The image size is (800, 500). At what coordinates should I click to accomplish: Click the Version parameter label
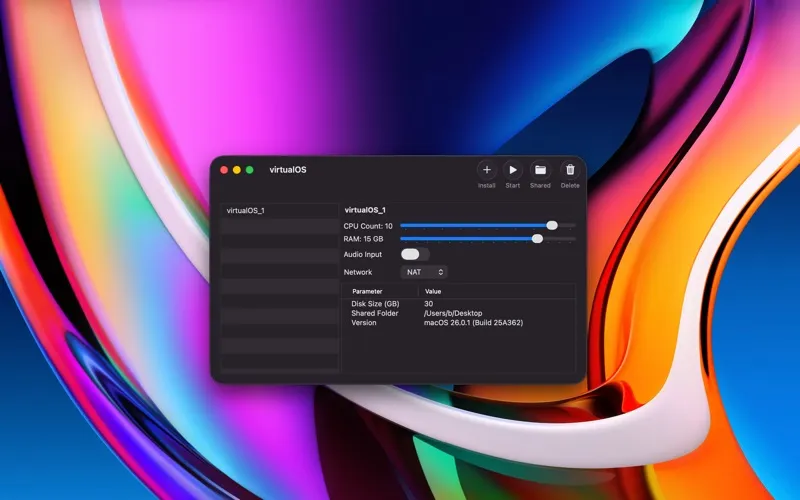364,322
